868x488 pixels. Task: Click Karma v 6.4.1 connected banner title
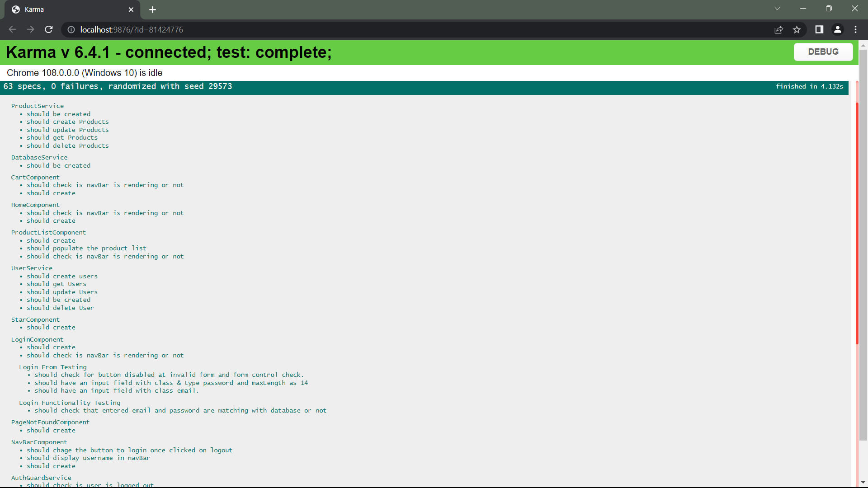[169, 52]
